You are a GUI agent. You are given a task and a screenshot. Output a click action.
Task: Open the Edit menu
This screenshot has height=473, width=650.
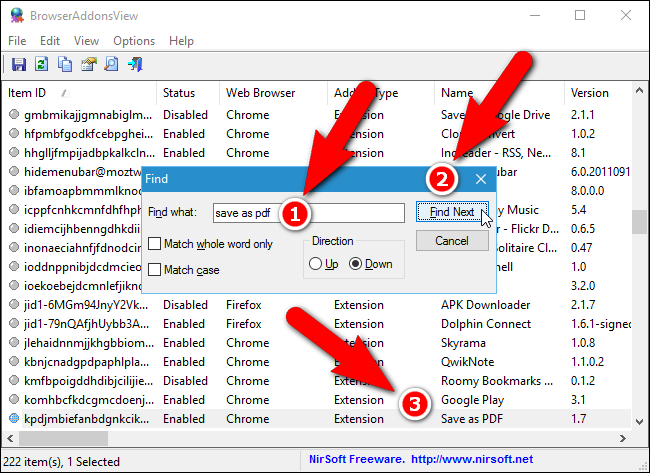[x=50, y=41]
